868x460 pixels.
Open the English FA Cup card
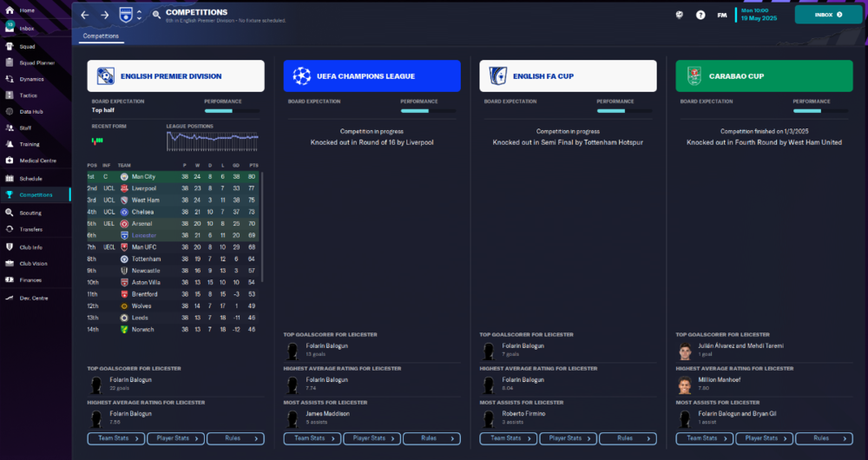coord(568,76)
